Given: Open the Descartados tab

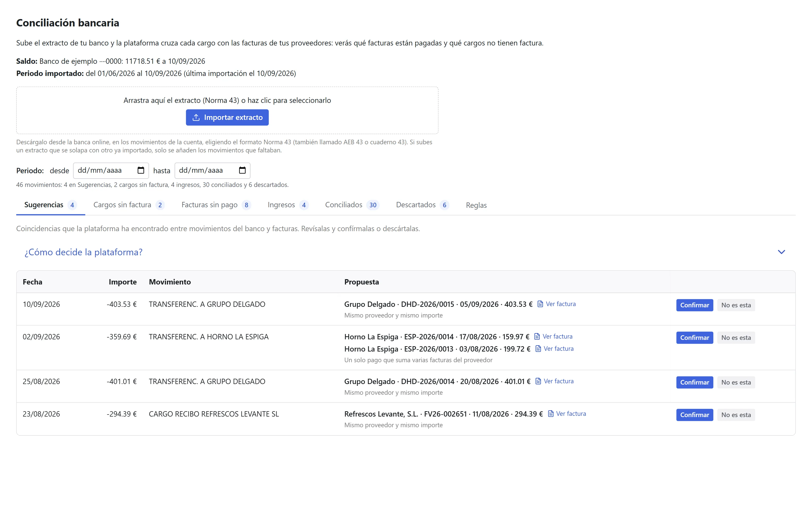Looking at the screenshot, I should (x=422, y=205).
